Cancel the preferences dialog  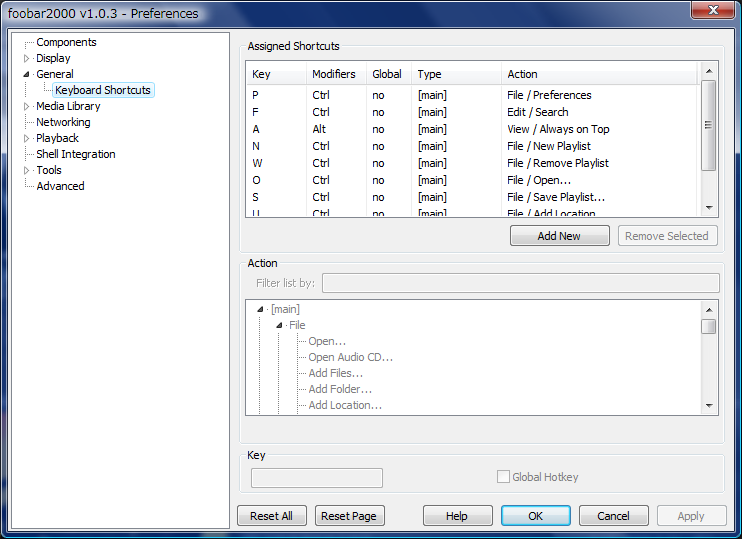613,516
